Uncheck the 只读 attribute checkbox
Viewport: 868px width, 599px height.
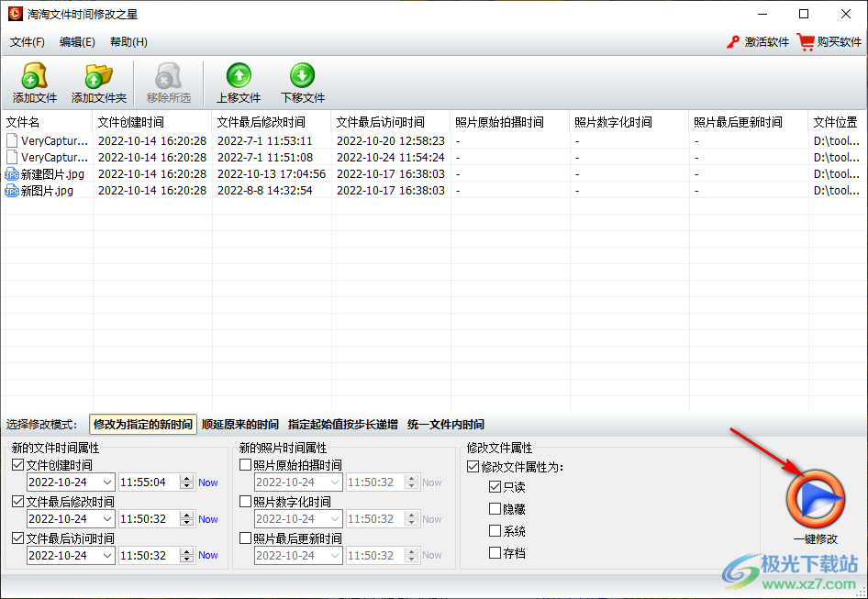click(x=495, y=487)
